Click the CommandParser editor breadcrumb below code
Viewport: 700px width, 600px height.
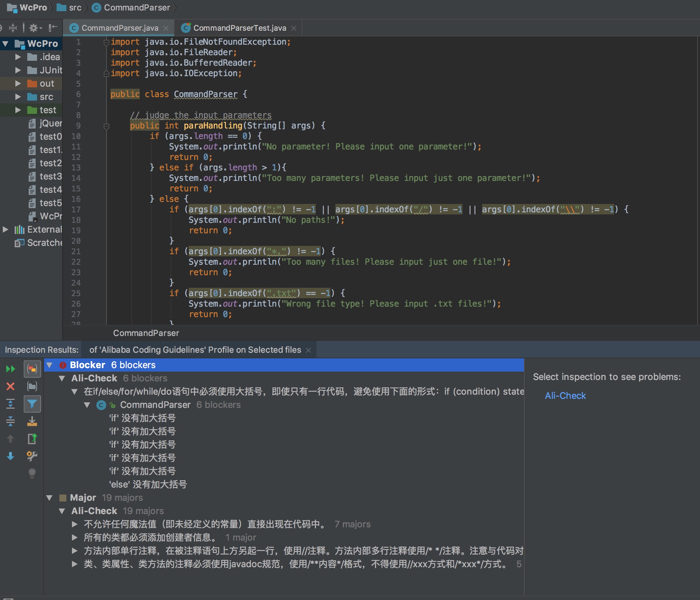146,333
